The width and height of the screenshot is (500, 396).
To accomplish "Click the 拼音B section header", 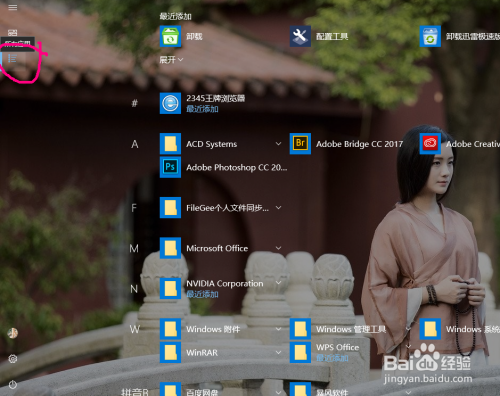I will pos(135,392).
